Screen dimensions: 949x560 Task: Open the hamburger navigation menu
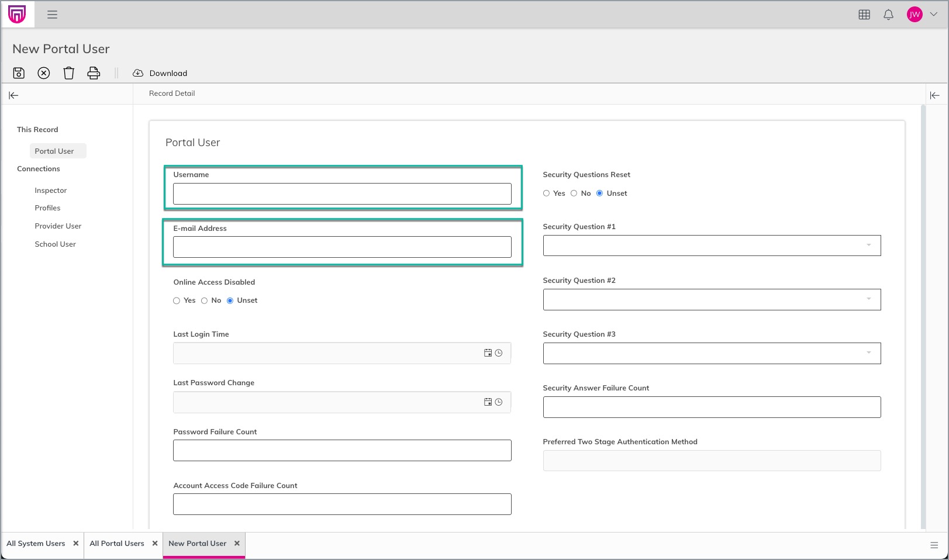53,15
